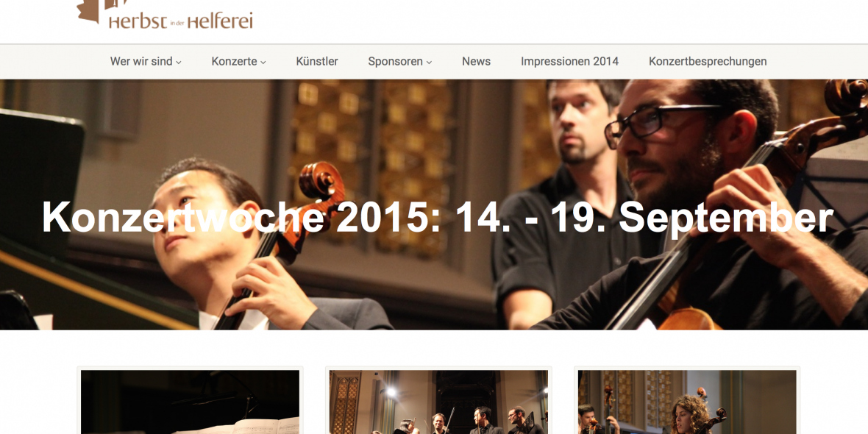Click the Herbst in der Helferei logo

coord(165,14)
